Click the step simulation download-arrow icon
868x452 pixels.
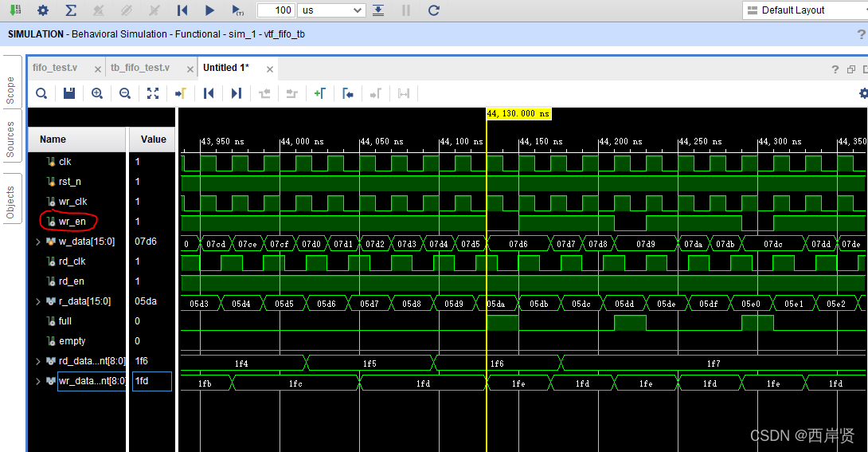point(378,10)
